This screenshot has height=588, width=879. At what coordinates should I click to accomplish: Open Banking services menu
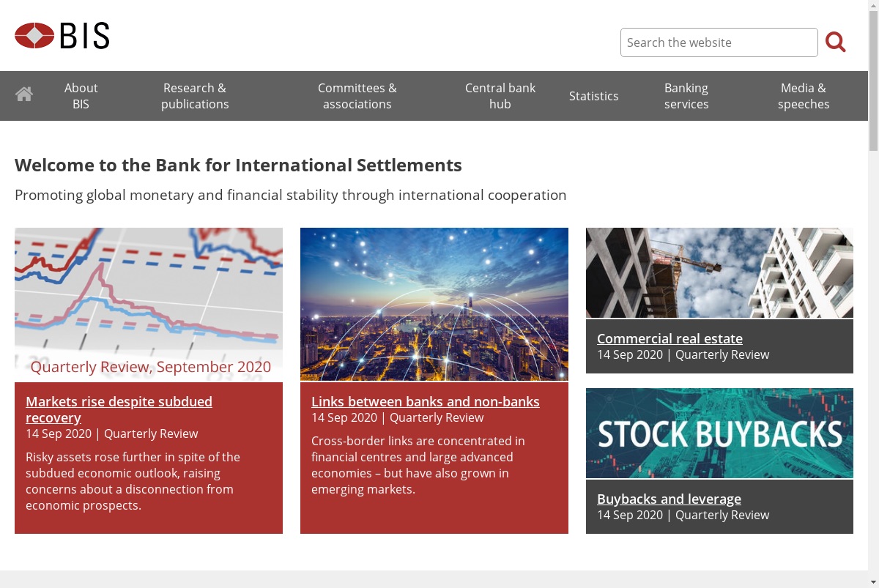[x=686, y=96]
